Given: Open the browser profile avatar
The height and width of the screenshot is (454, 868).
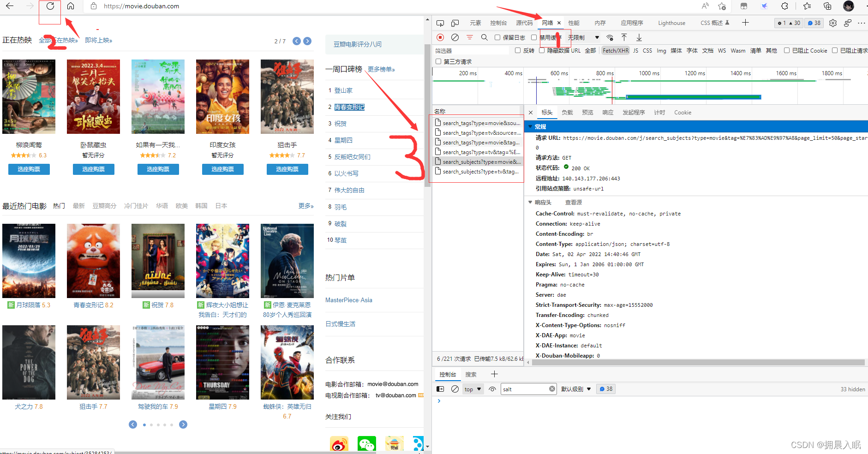Looking at the screenshot, I should [848, 6].
